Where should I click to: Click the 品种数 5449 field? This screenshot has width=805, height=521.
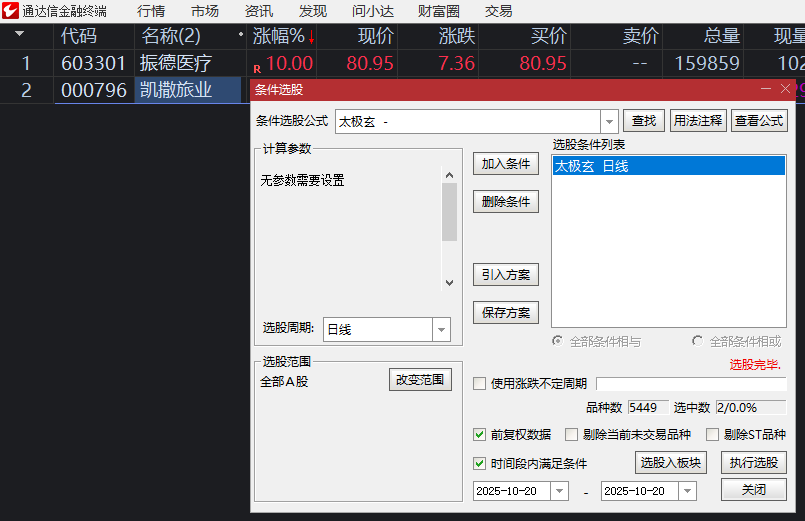tap(647, 408)
